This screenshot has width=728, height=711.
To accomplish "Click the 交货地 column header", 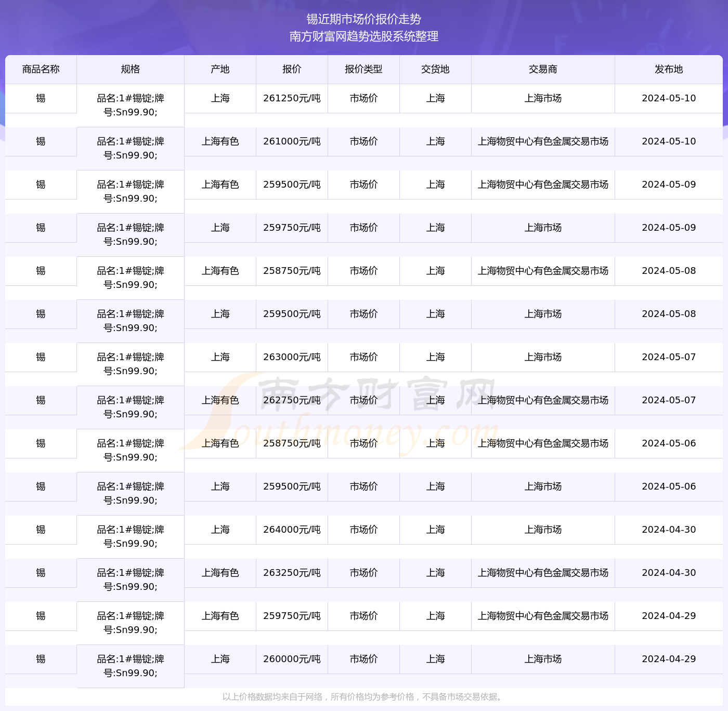I will pos(436,69).
